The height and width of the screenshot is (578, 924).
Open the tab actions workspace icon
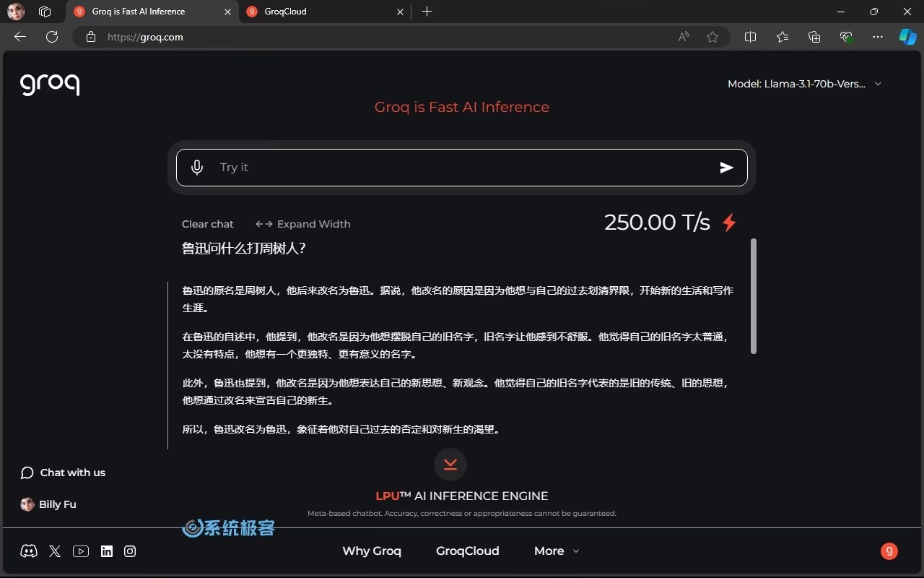(x=45, y=12)
